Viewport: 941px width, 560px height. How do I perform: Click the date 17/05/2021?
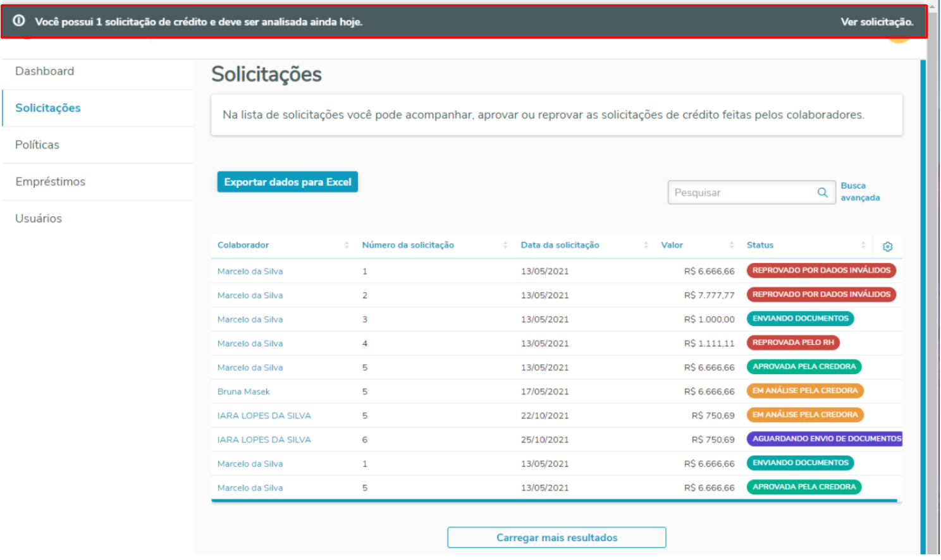[544, 392]
